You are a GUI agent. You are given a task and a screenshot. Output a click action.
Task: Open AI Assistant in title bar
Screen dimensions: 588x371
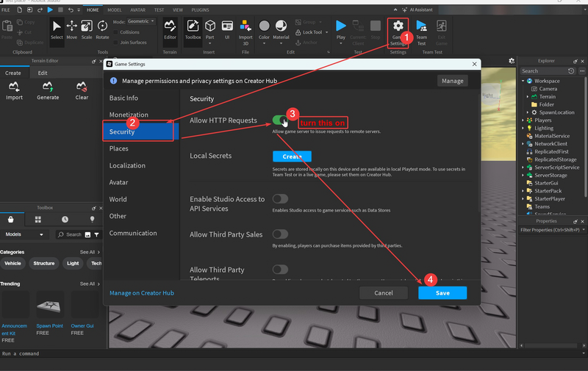pyautogui.click(x=417, y=10)
